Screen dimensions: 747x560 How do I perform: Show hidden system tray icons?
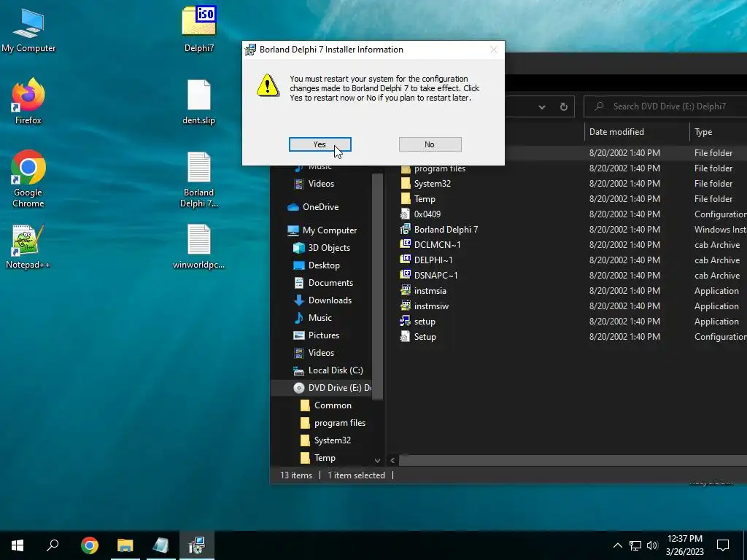(617, 545)
